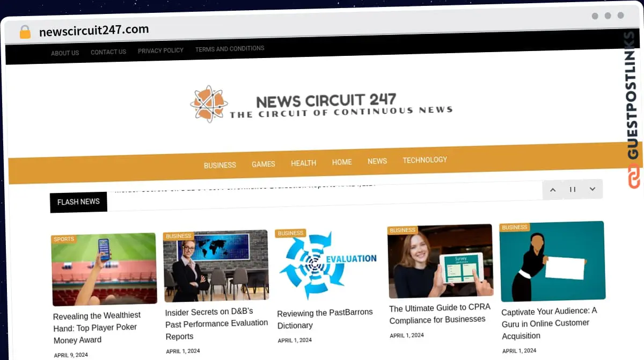Click April 1, 2024 date under D&B article
Viewport: 644px width, 360px height.
(183, 351)
